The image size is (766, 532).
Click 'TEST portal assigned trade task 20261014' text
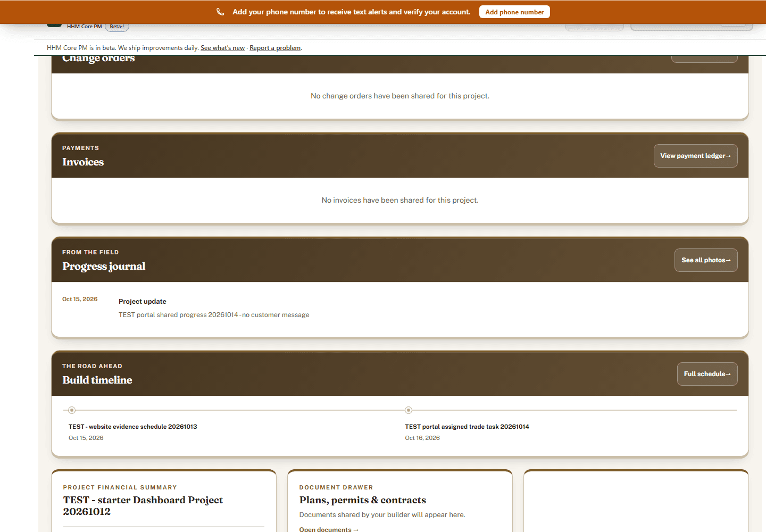[467, 427]
